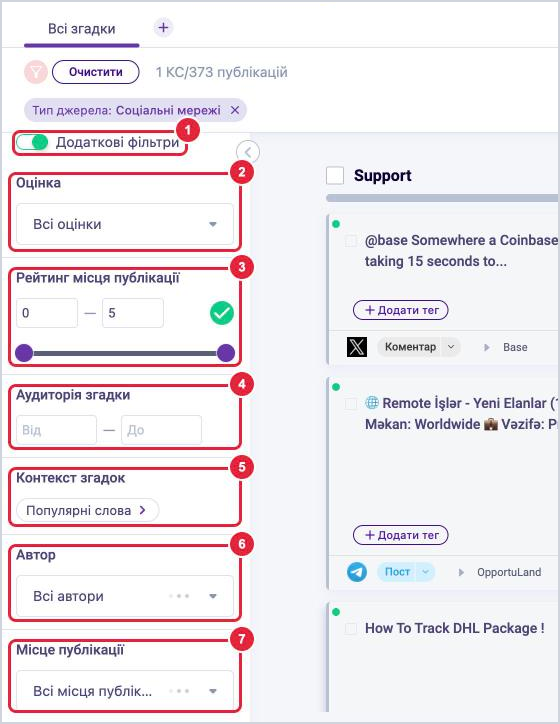Open the Коментар type dropdown
Image resolution: width=560 pixels, height=724 pixels.
click(x=451, y=347)
